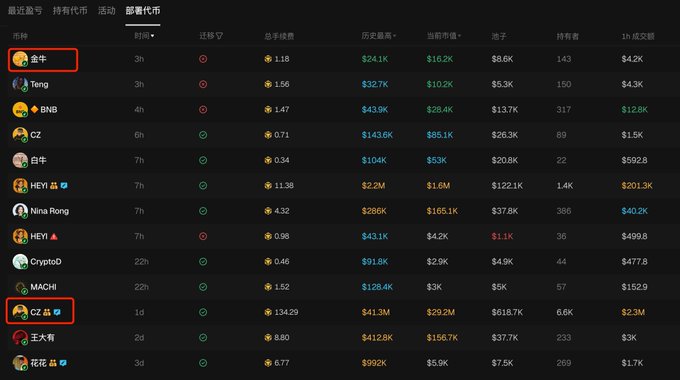Click the fee coin icon beside 134.29
The image size is (680, 380).
point(268,312)
